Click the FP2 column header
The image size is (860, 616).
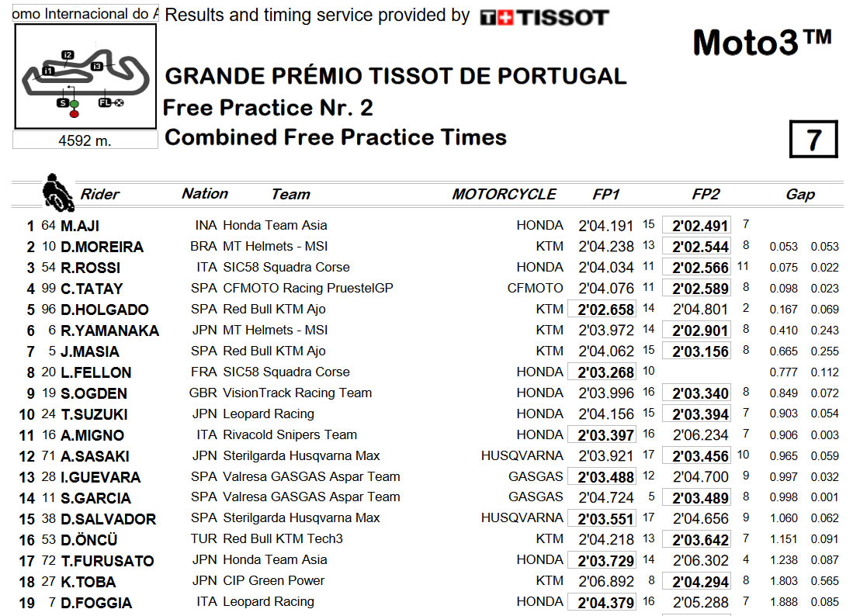point(706,194)
